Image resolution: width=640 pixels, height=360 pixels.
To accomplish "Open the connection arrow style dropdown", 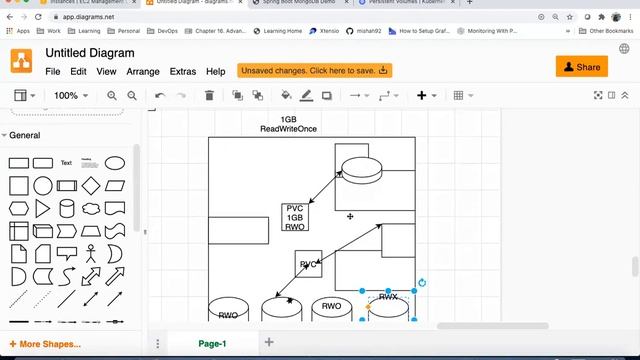I will (359, 96).
